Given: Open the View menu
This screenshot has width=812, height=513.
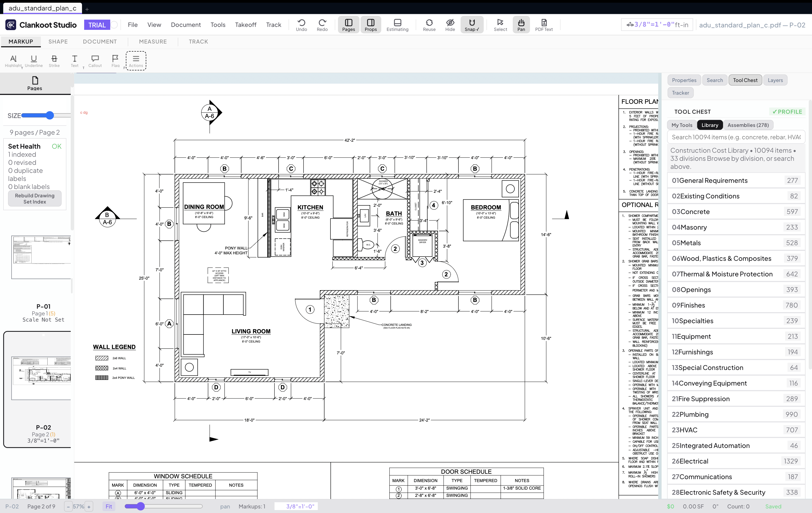Looking at the screenshot, I should point(154,25).
